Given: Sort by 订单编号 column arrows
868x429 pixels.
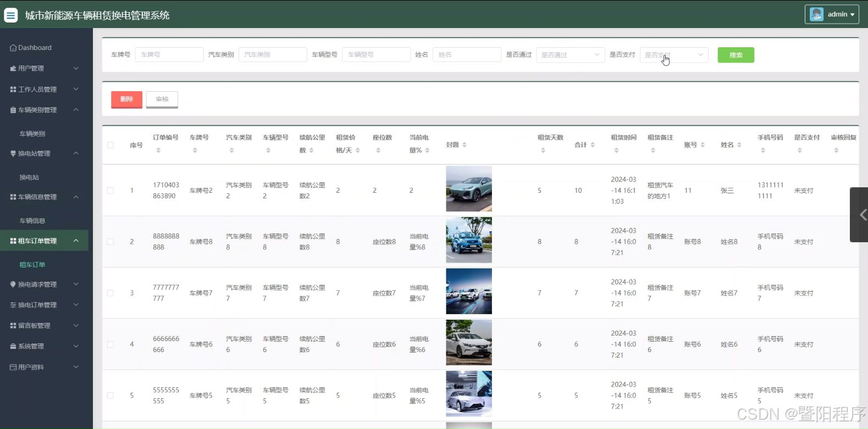Looking at the screenshot, I should pyautogui.click(x=158, y=151).
